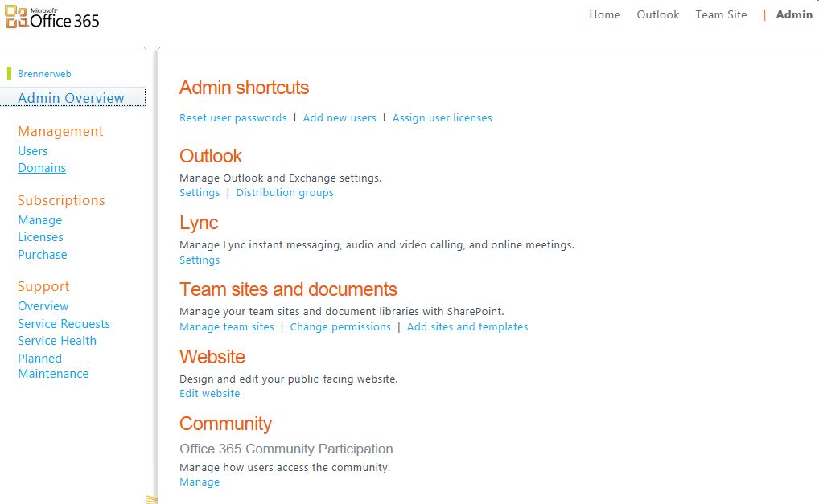The width and height of the screenshot is (819, 504).
Task: Click Office 365 Community Participation subheading
Action: pos(286,449)
